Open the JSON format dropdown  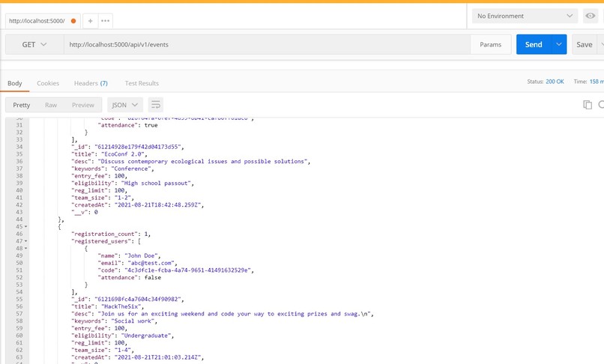(x=125, y=105)
